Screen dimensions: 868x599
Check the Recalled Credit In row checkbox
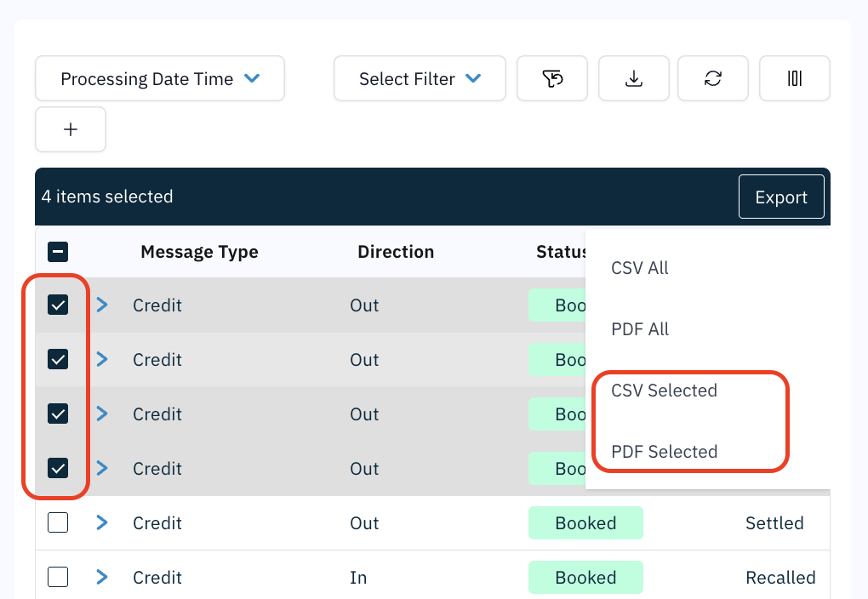coord(58,578)
